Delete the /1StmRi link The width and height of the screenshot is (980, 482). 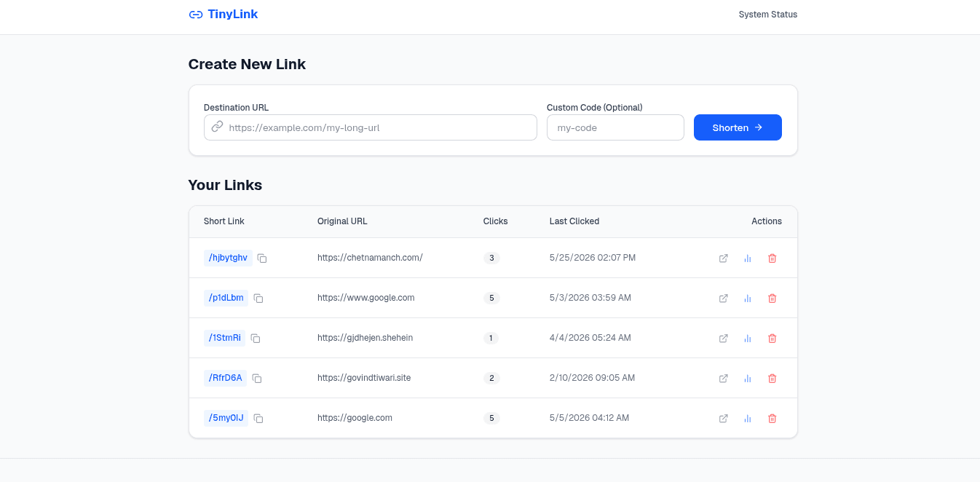[772, 339]
